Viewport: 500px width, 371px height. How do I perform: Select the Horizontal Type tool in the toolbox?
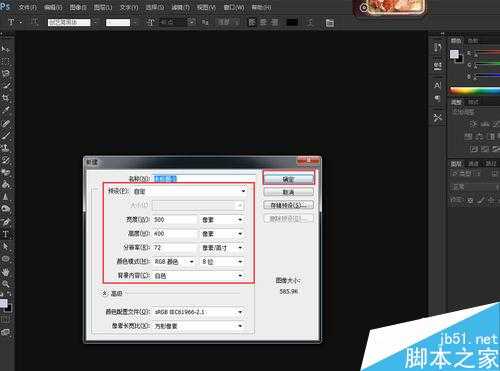(x=6, y=234)
